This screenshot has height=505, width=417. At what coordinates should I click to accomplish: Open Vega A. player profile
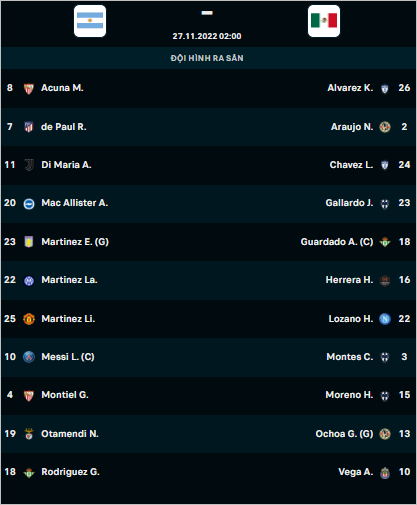(356, 472)
